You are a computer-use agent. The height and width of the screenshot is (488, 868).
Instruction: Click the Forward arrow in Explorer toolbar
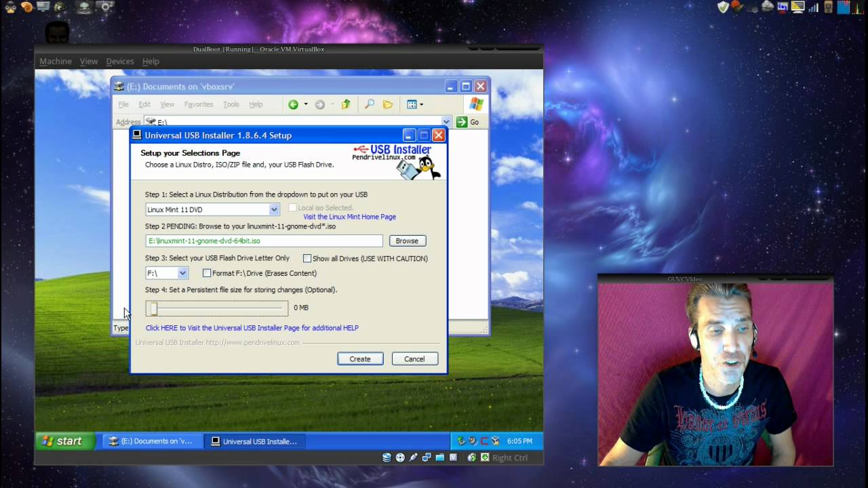(319, 104)
